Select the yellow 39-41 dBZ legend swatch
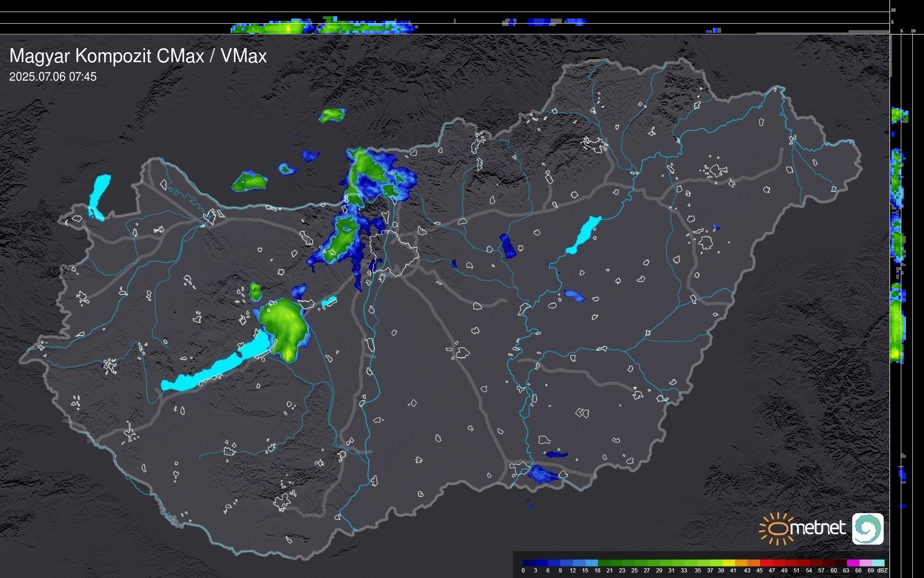Viewport: 924px width, 578px height. click(x=729, y=563)
